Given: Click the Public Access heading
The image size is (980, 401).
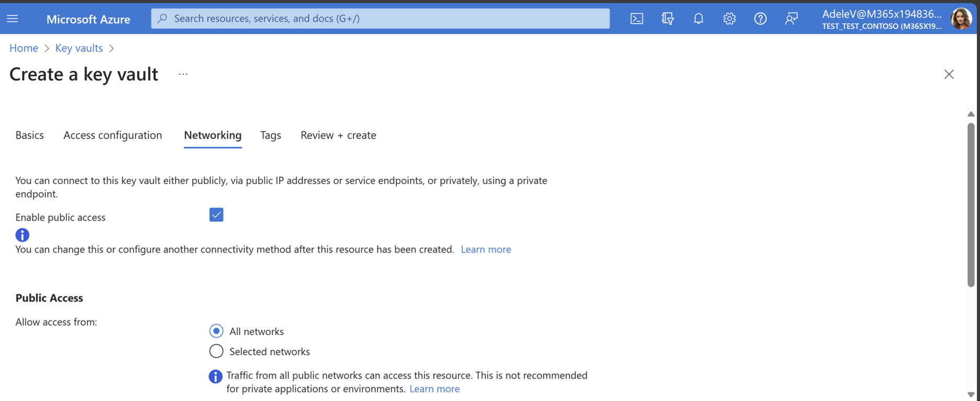Looking at the screenshot, I should [49, 298].
